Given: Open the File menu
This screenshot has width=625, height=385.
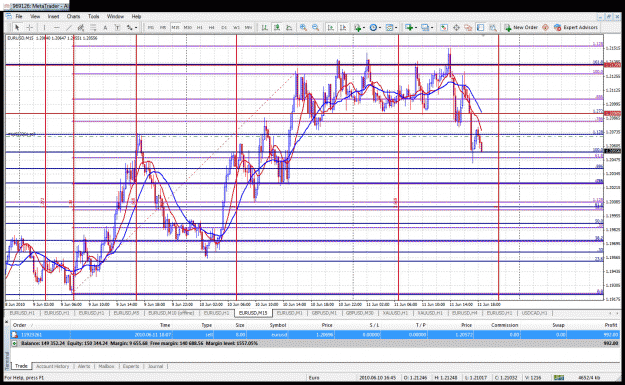Looking at the screenshot, I should (x=19, y=16).
